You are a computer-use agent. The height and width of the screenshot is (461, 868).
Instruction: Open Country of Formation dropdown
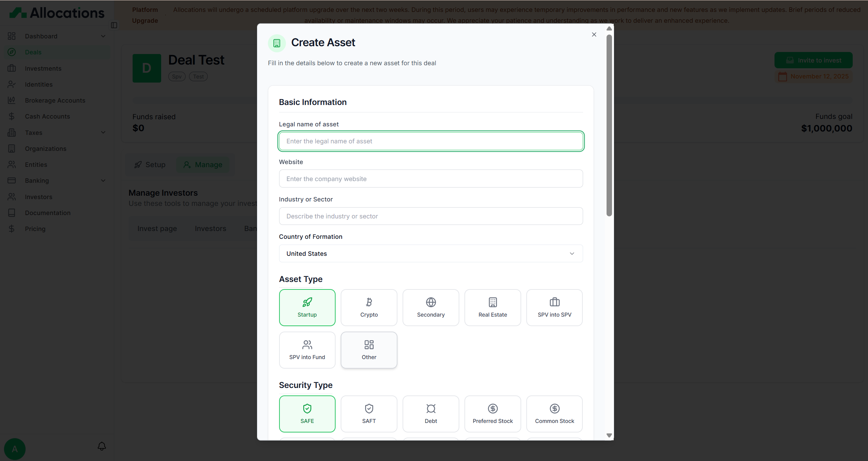click(431, 253)
